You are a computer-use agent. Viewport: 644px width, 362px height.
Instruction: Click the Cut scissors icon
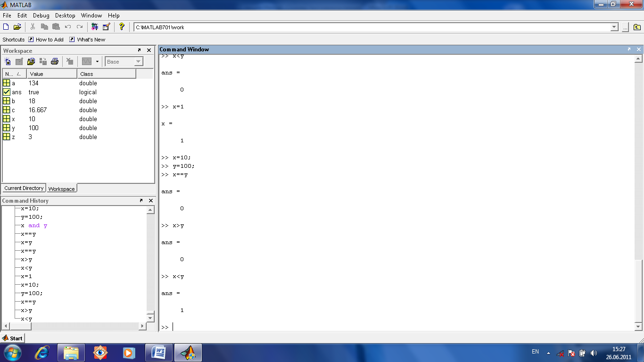[33, 27]
